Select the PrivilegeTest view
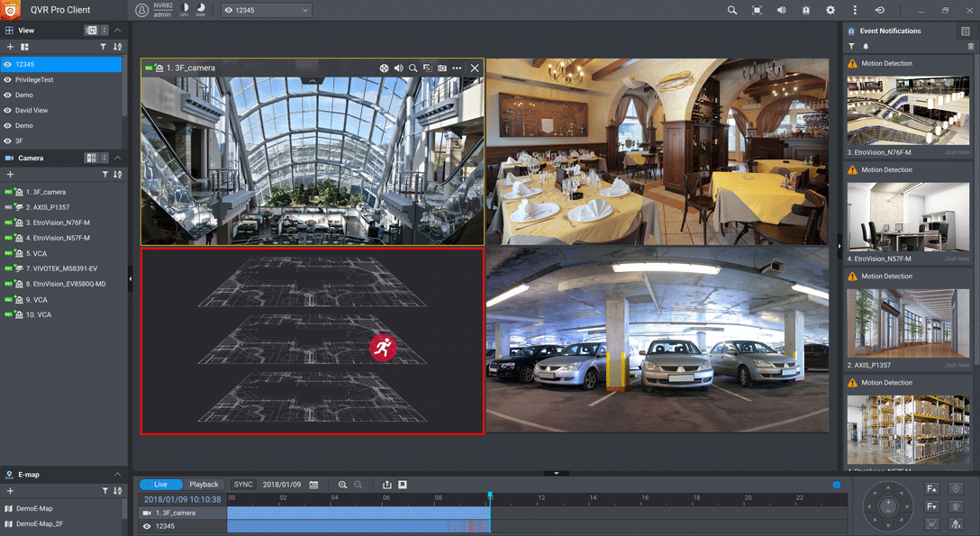The image size is (980, 536). (34, 80)
